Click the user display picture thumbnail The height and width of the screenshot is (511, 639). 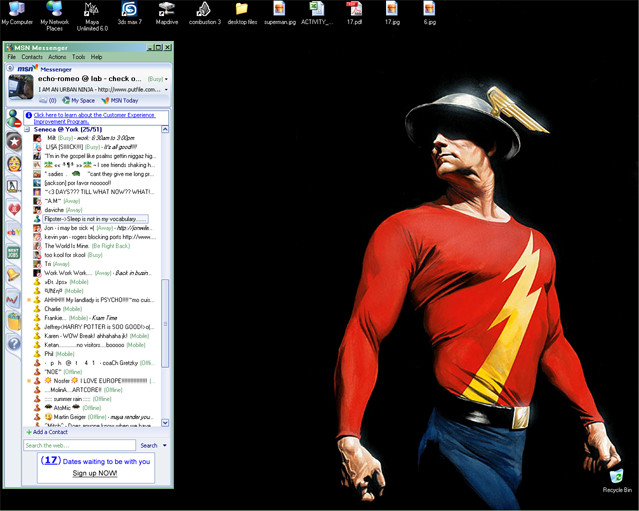pyautogui.click(x=21, y=86)
